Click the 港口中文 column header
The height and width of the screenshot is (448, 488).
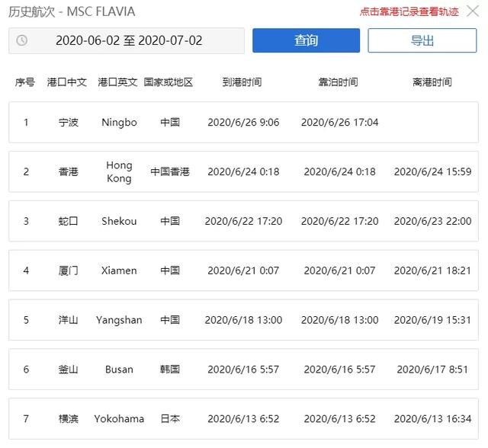coord(67,82)
